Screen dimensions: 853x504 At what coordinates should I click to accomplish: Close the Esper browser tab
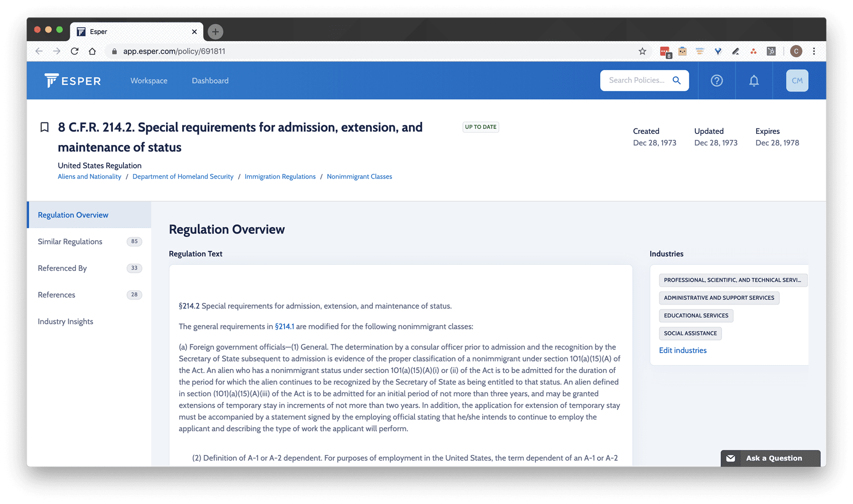point(194,32)
